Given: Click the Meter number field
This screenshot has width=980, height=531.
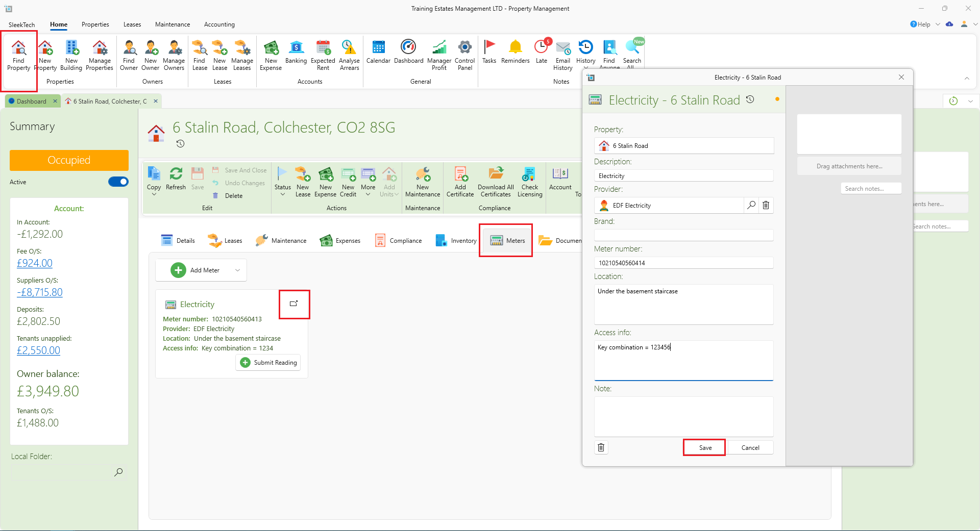Looking at the screenshot, I should click(x=683, y=263).
